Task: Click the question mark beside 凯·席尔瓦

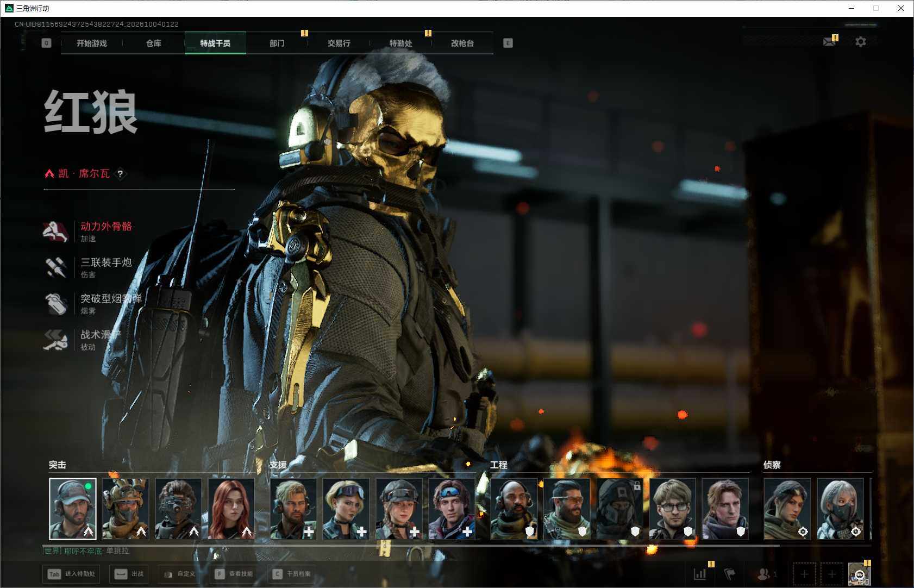Action: click(120, 174)
